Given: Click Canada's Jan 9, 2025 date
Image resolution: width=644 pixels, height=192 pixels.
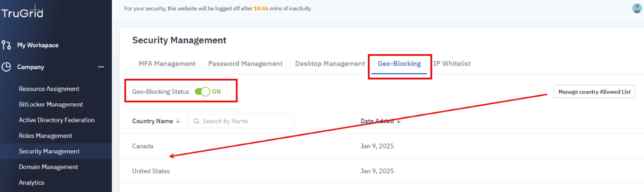Looking at the screenshot, I should click(377, 146).
